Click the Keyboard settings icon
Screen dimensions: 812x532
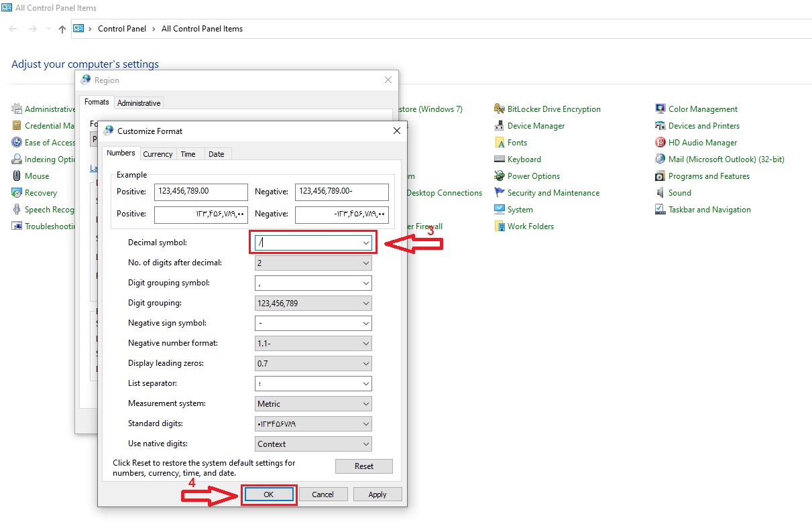point(500,159)
